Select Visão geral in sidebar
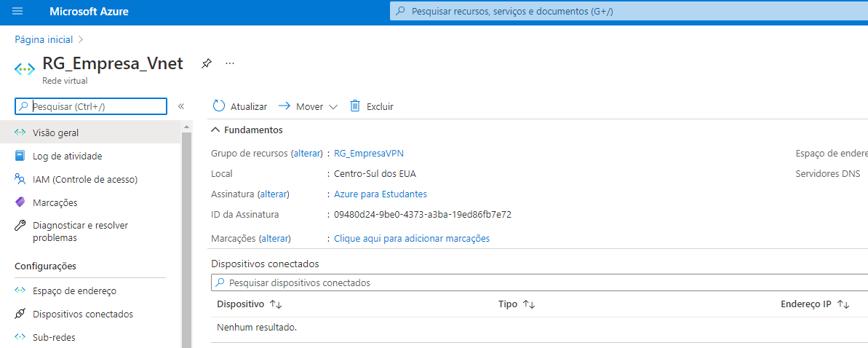Image resolution: width=868 pixels, height=348 pixels. [90, 133]
